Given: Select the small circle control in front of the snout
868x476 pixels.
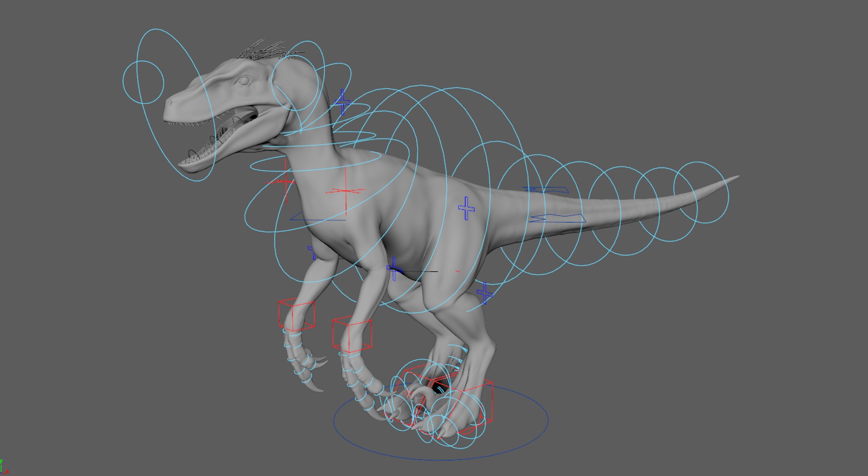Looking at the screenshot, I should 143,82.
